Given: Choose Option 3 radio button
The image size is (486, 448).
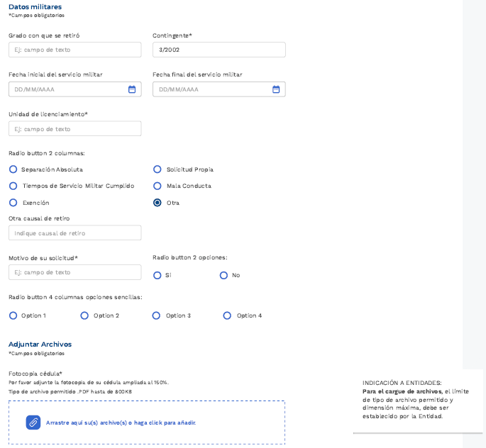Looking at the screenshot, I should [156, 315].
